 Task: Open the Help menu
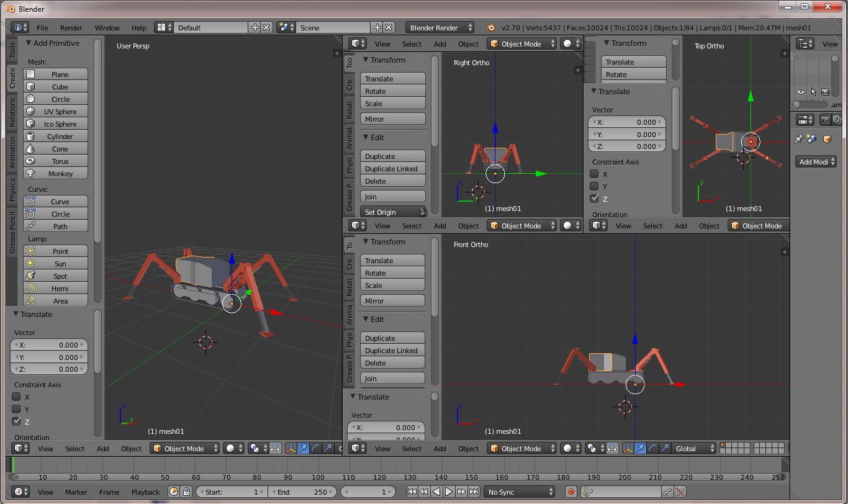tap(139, 28)
